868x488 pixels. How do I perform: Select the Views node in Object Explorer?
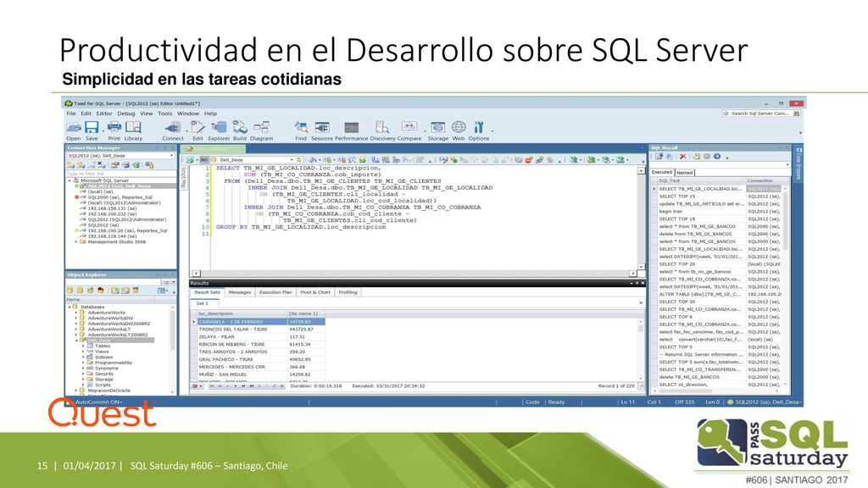(x=102, y=352)
